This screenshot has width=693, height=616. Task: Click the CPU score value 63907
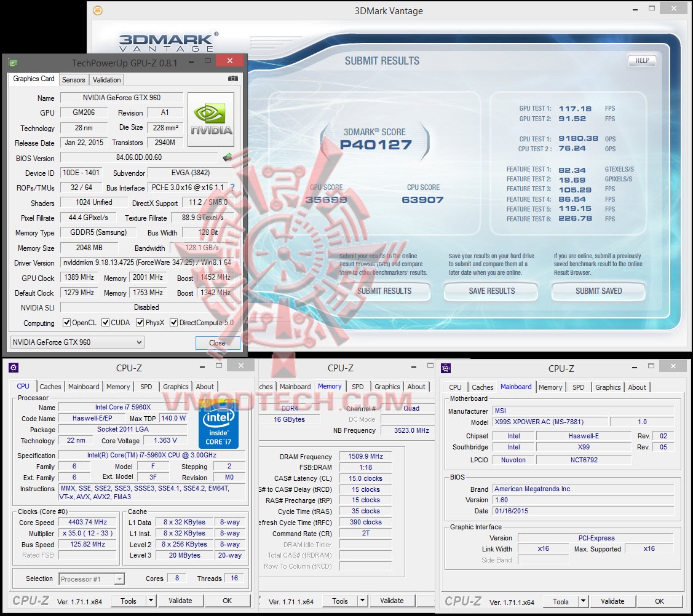click(x=422, y=200)
